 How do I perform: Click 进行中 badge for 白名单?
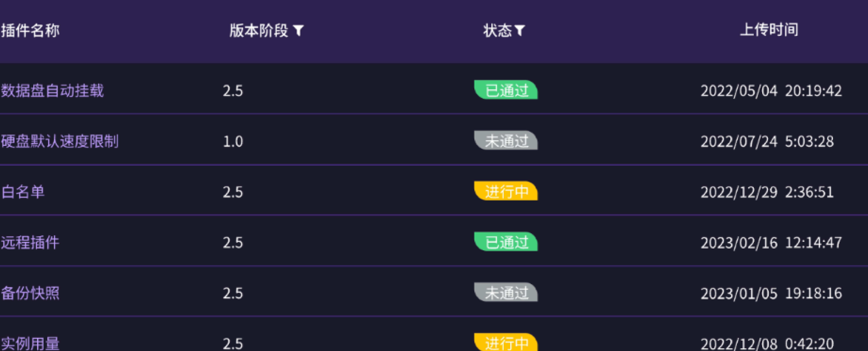click(506, 191)
